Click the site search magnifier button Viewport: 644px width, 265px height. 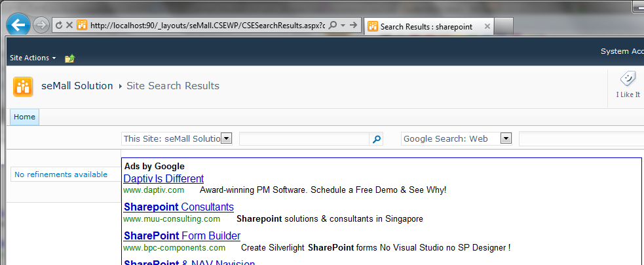coord(376,139)
